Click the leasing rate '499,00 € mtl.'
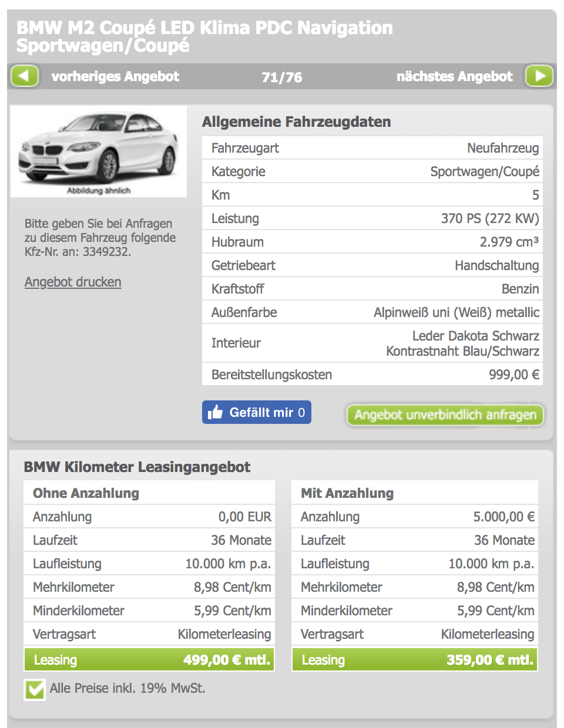 (x=227, y=660)
